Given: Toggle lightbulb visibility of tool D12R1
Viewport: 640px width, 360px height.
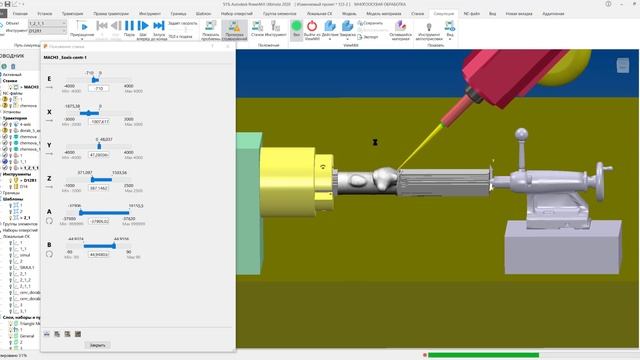Looking at the screenshot, I should click(11, 180).
